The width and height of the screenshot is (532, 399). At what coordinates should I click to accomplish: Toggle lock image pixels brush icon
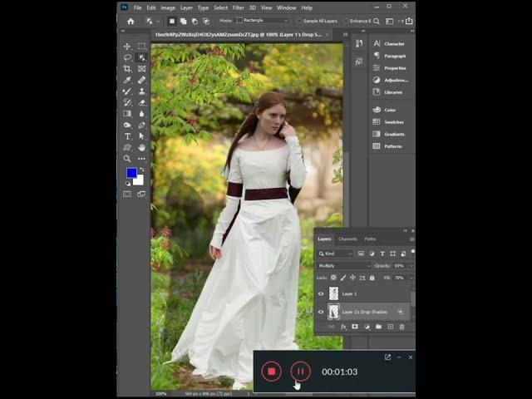[x=343, y=278]
